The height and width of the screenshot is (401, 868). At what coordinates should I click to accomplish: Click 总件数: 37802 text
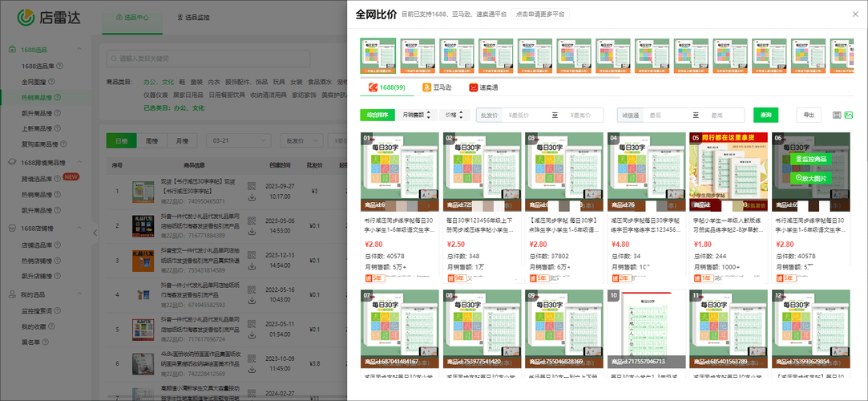pos(549,257)
